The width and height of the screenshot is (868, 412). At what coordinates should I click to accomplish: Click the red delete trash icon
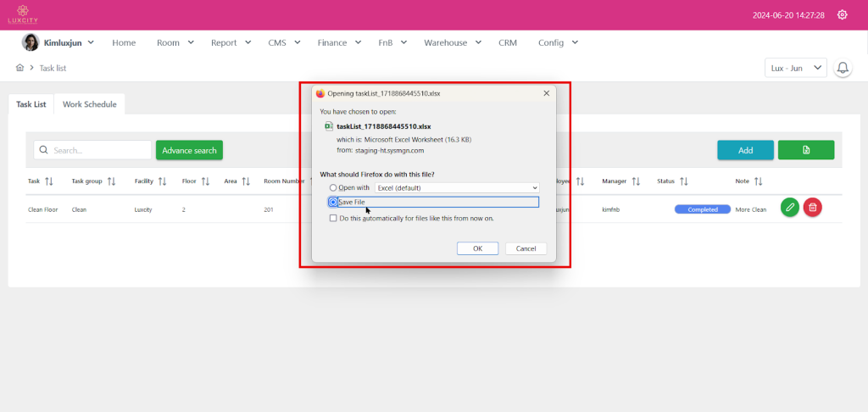point(812,207)
